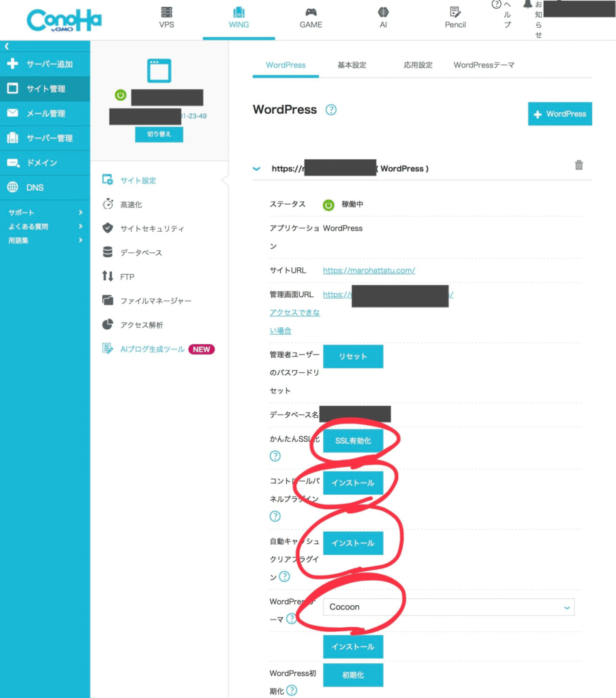Open the notifications bell icon
Screen dimensions: 616x698
pos(527,5)
